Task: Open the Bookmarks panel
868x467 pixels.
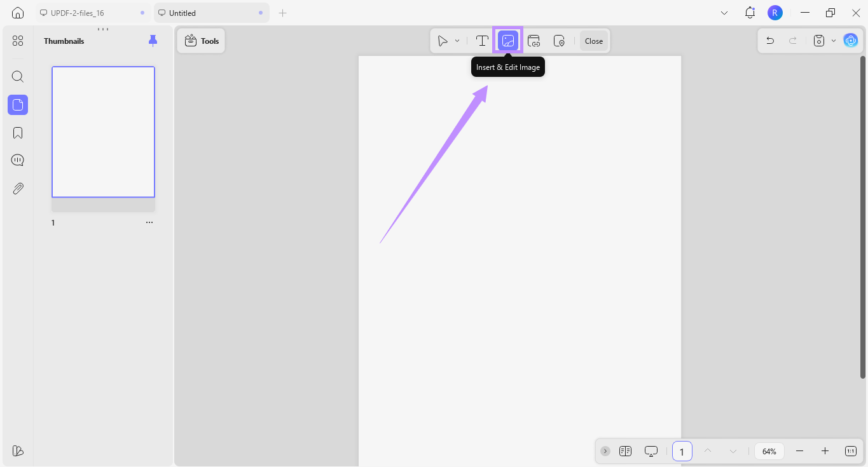Action: (17, 132)
